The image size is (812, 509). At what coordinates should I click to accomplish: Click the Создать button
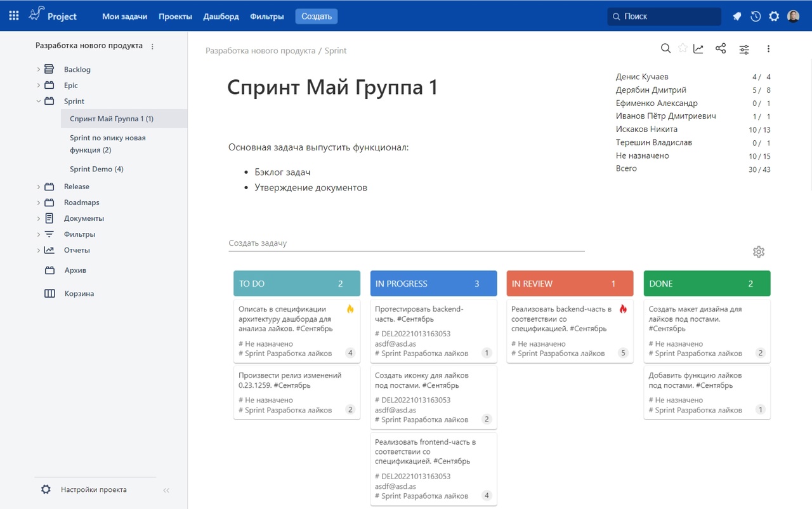(x=316, y=17)
